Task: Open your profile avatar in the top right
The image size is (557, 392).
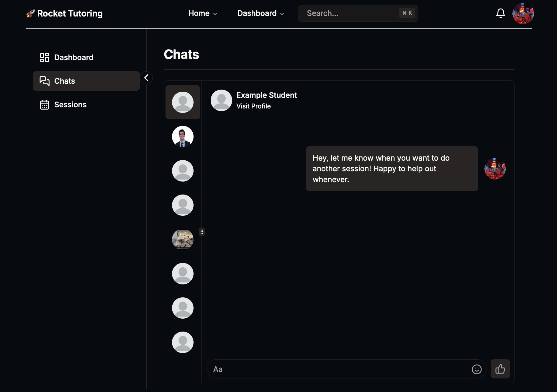Action: pos(523,13)
